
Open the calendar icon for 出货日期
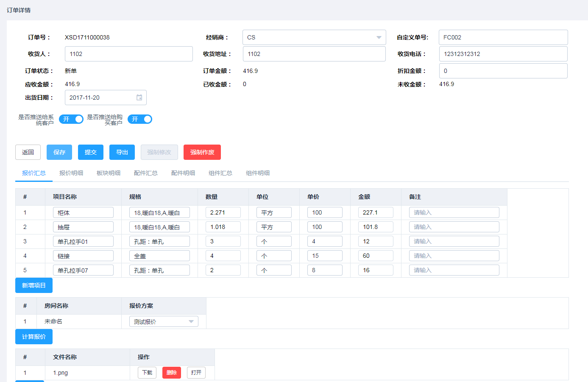tap(139, 98)
